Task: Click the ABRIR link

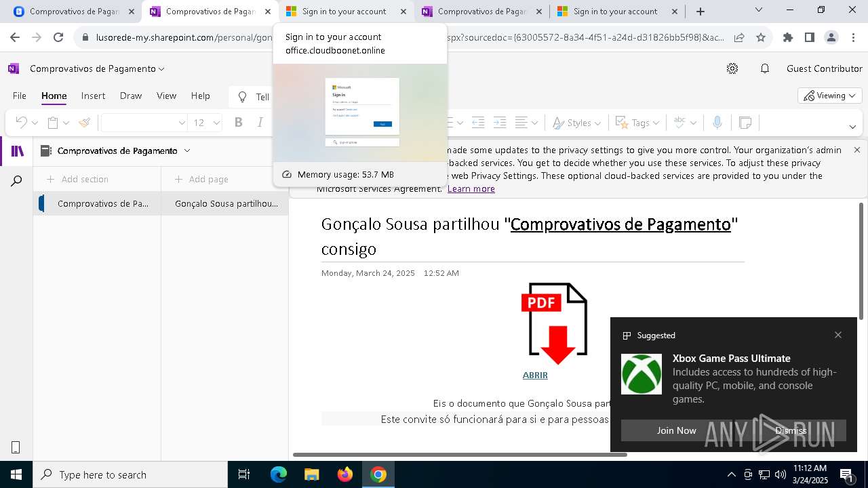Action: (535, 375)
